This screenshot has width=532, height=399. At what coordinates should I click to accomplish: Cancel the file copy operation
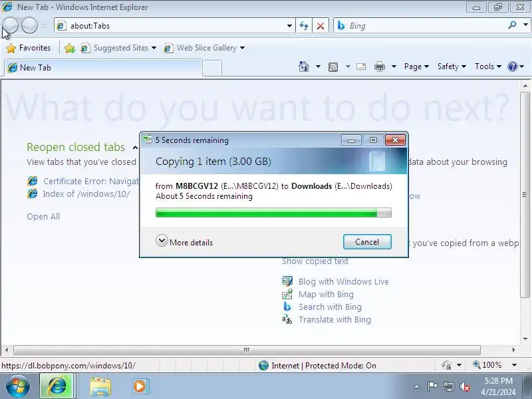coord(367,241)
